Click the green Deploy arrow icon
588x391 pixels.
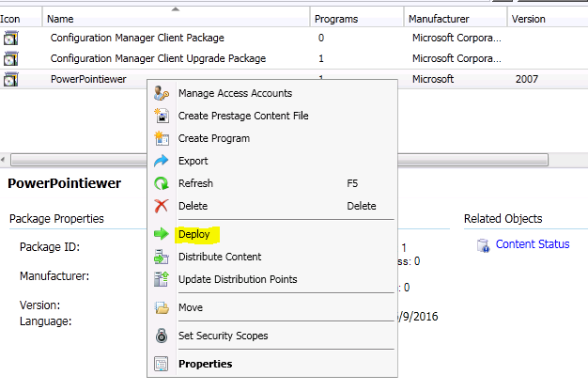pyautogui.click(x=162, y=234)
